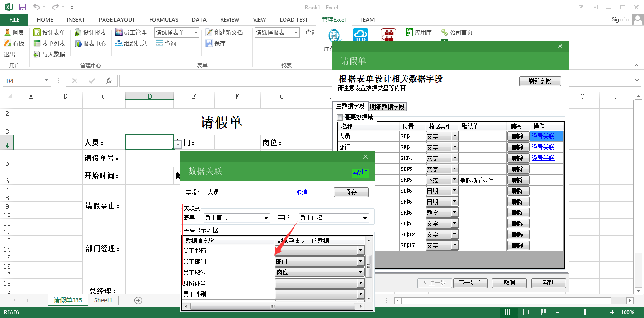Switch to the Sheet1 worksheet tab
Screen dimensions: 644x318
[x=103, y=300]
